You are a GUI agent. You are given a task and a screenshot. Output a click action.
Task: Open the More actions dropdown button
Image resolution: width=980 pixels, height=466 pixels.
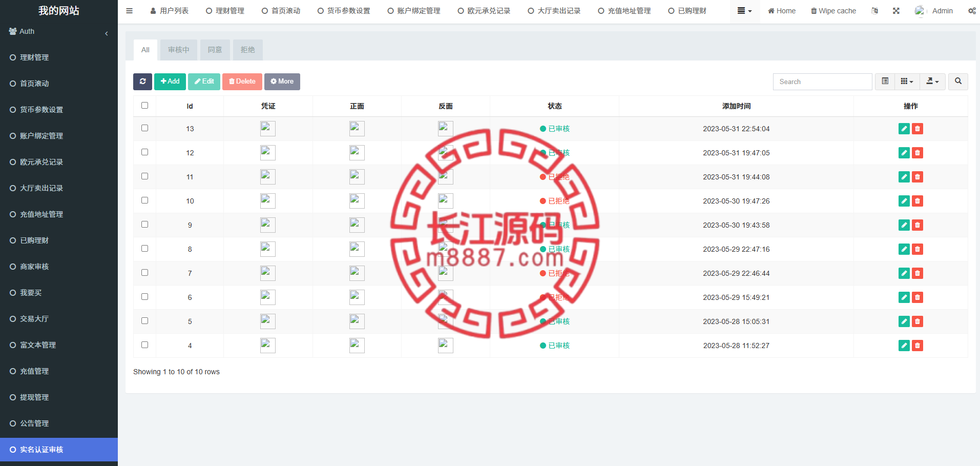[282, 82]
